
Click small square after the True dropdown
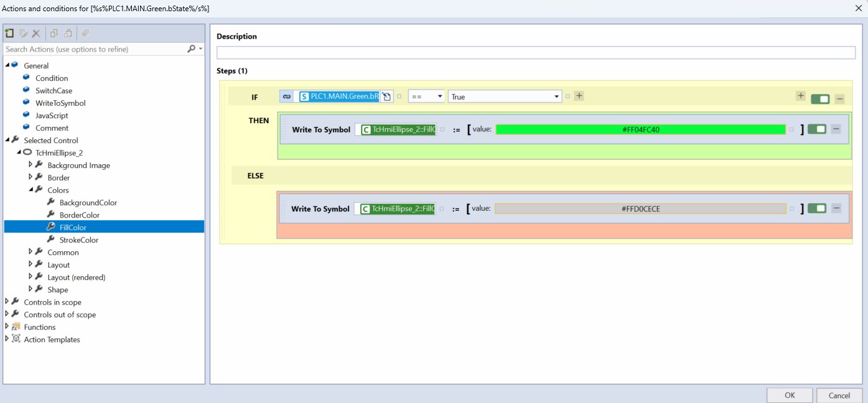point(567,96)
